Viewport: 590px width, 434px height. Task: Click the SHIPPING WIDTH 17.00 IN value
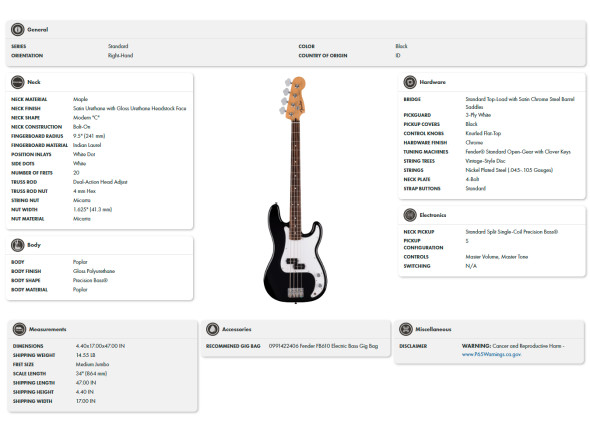[85, 401]
